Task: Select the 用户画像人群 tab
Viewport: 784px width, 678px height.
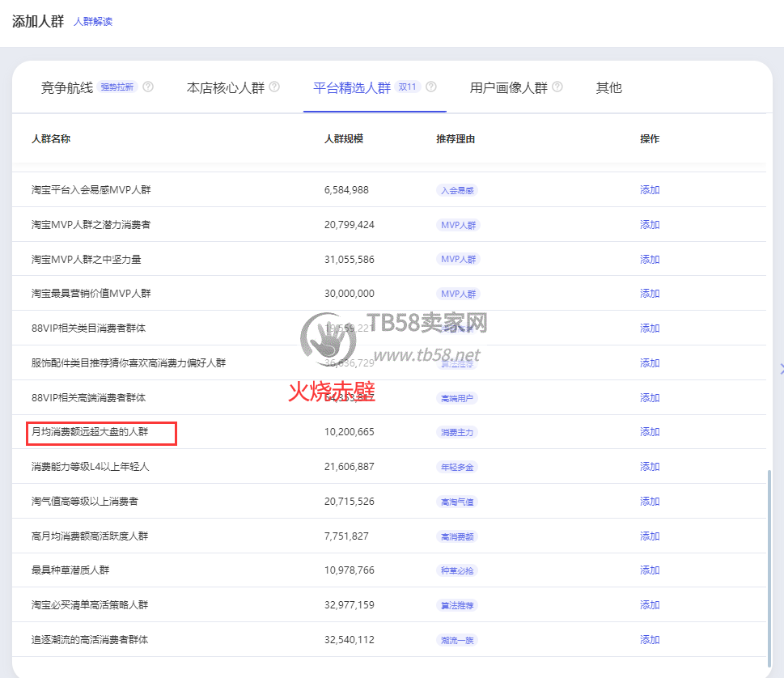Action: pos(508,87)
